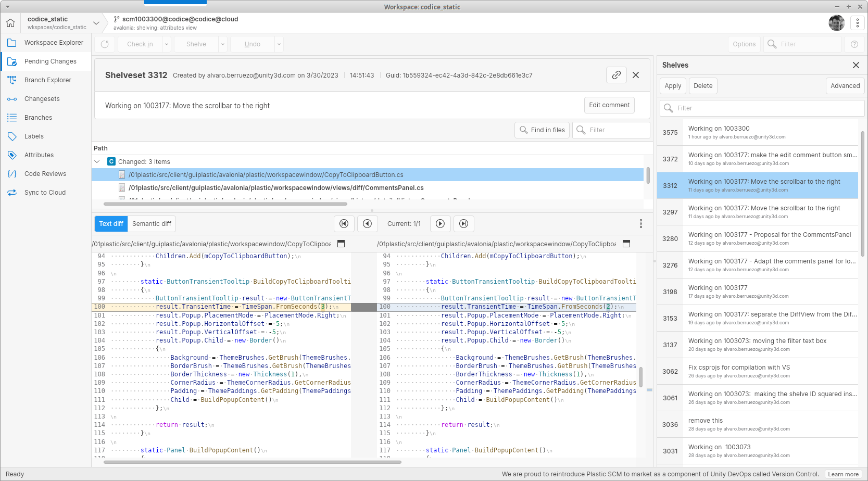Click the Sync to Cloud icon
Image resolution: width=868 pixels, height=481 pixels.
pyautogui.click(x=12, y=192)
